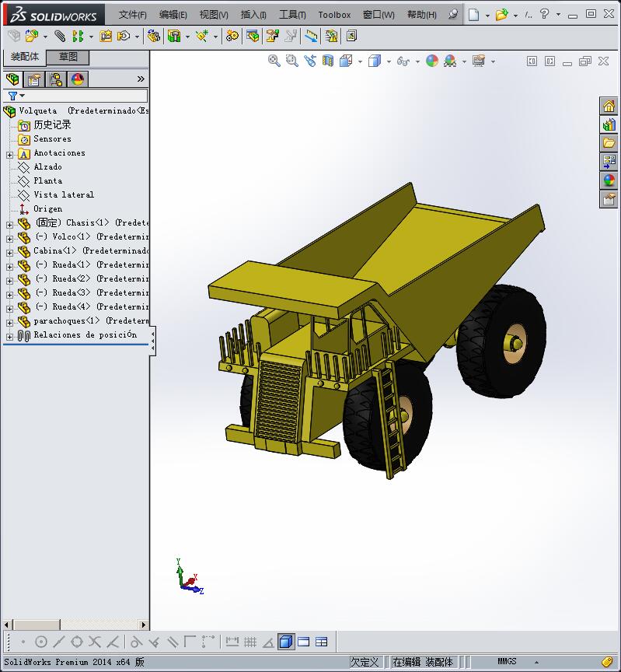Click the Previous View icon
The height and width of the screenshot is (672, 621).
click(310, 61)
